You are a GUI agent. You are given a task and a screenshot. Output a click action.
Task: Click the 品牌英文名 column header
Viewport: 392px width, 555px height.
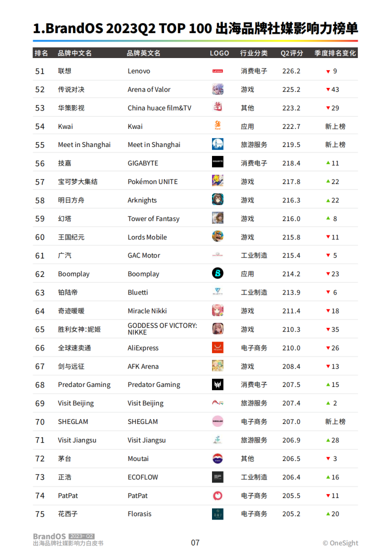coord(144,53)
